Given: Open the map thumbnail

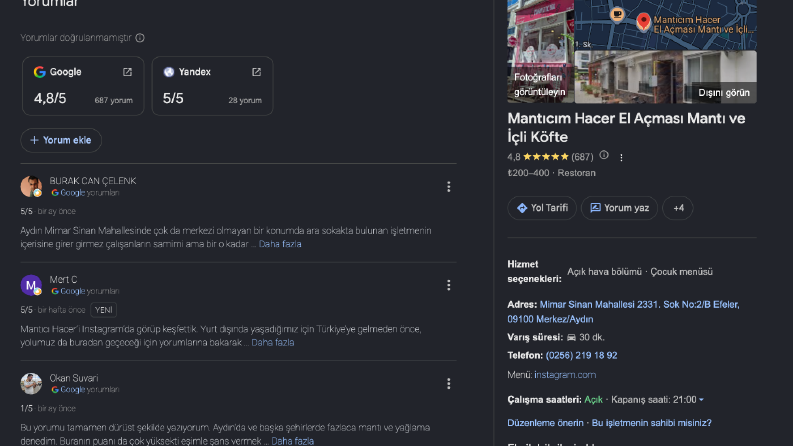Looking at the screenshot, I should click(x=666, y=24).
